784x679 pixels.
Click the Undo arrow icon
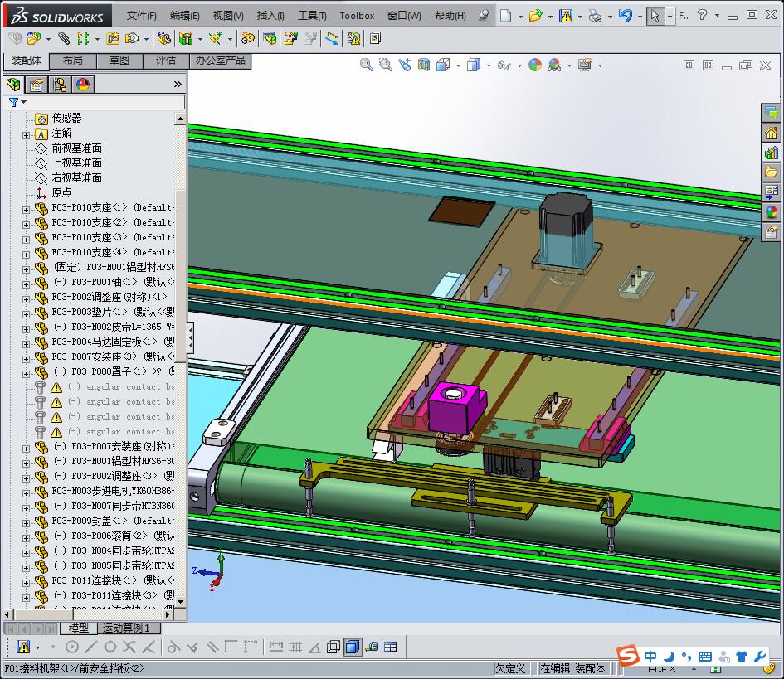coord(626,16)
